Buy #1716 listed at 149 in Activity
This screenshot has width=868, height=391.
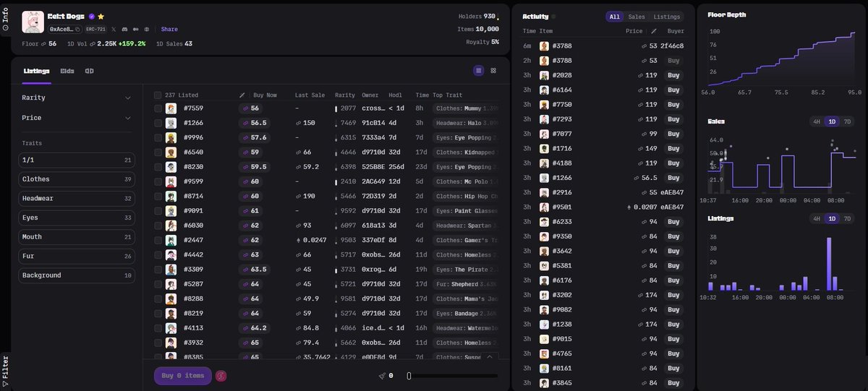click(673, 149)
